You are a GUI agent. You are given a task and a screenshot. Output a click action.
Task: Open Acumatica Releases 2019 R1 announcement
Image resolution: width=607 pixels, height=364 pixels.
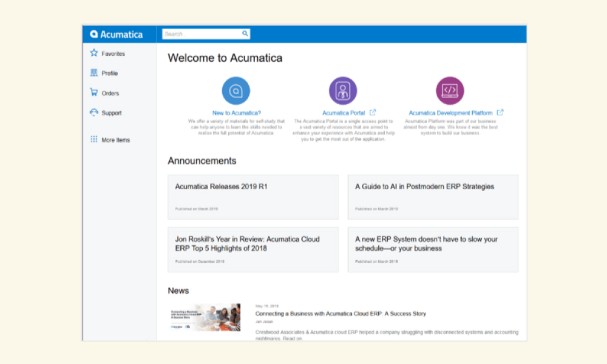pyautogui.click(x=253, y=197)
